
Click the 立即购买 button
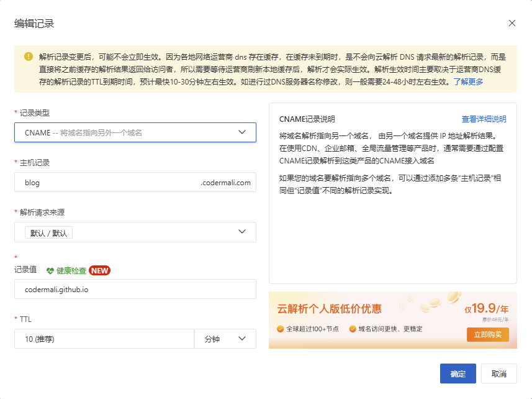(x=487, y=334)
